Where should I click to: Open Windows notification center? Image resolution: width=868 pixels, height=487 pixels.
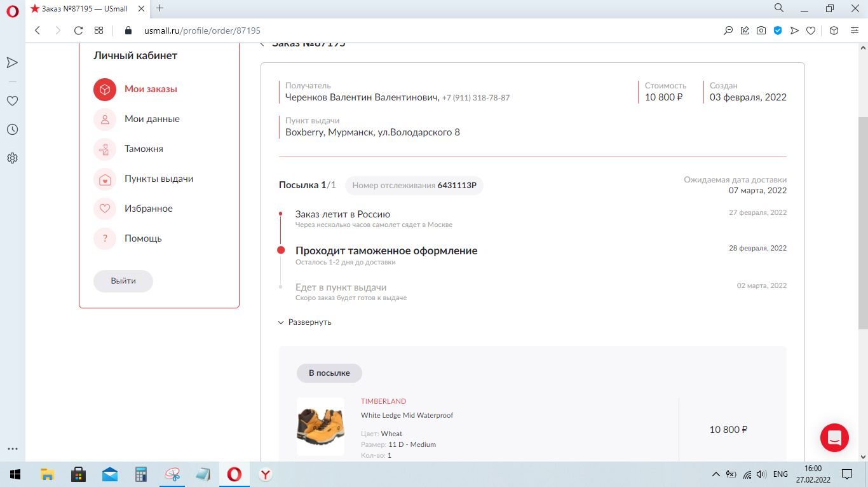(847, 474)
